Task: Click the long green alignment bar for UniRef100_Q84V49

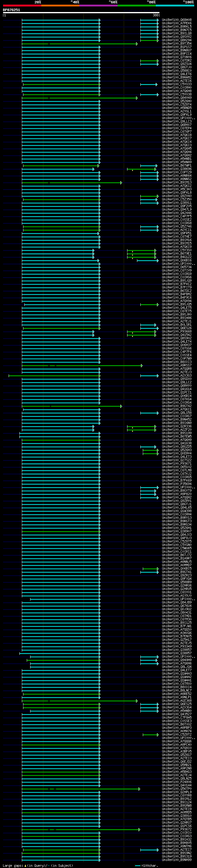Action: coord(80,98)
